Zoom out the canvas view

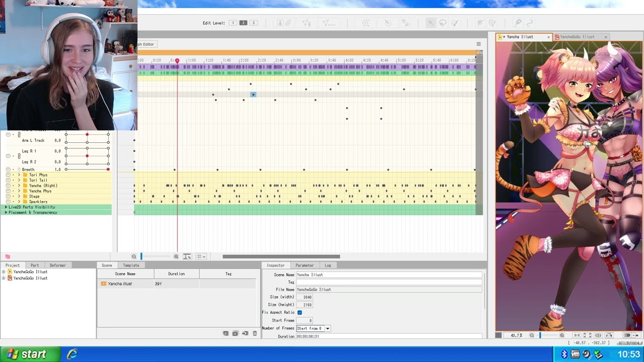pos(532,335)
